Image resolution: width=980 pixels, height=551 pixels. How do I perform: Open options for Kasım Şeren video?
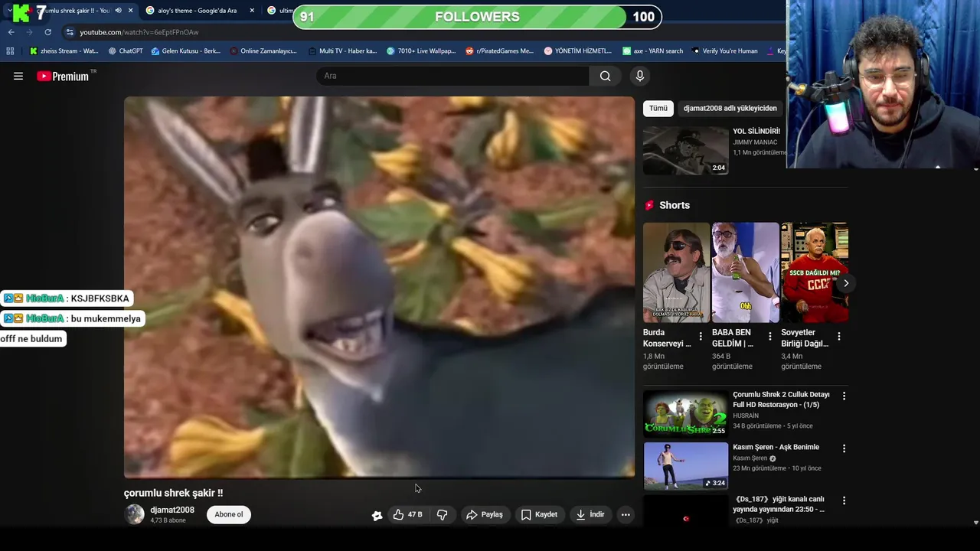coord(844,448)
